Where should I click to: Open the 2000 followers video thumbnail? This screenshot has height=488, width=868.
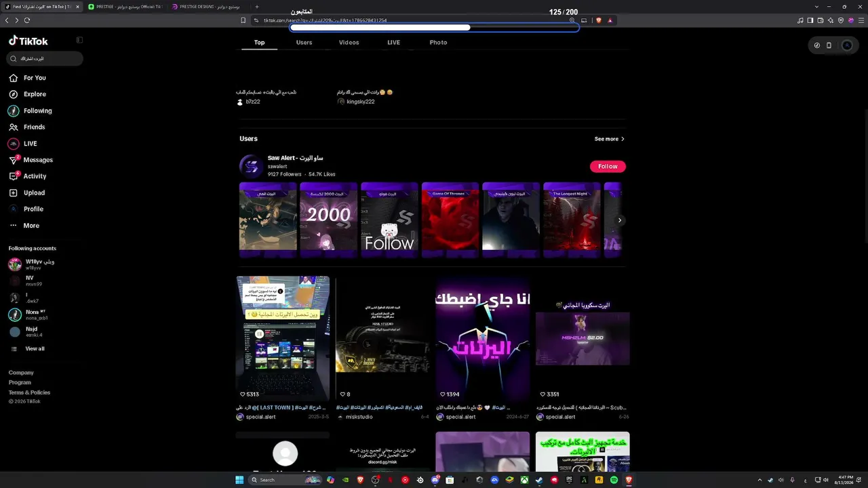coord(328,220)
